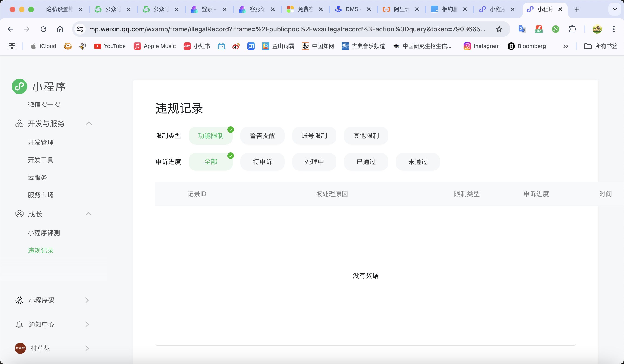Click the browser address bar URL
Viewport: 624px width, 364px height.
pos(287,29)
